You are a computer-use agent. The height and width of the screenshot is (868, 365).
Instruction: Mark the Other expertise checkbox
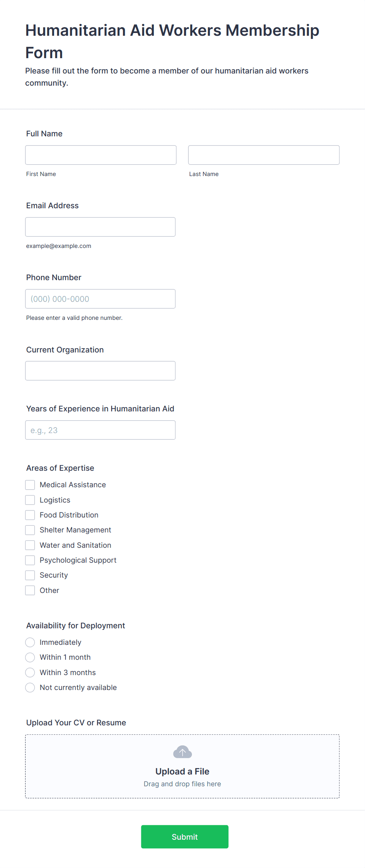(30, 590)
